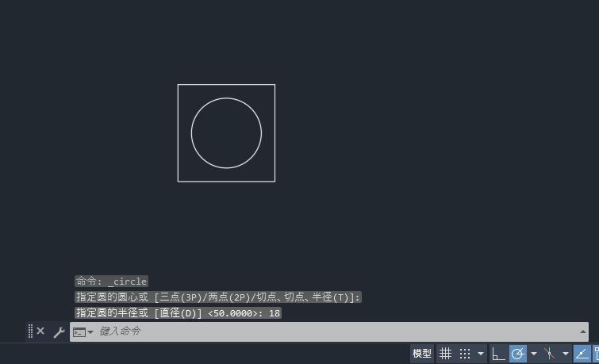Toggle ortho mode right-angle icon
Image resolution: width=599 pixels, height=364 pixels.
tap(498, 354)
